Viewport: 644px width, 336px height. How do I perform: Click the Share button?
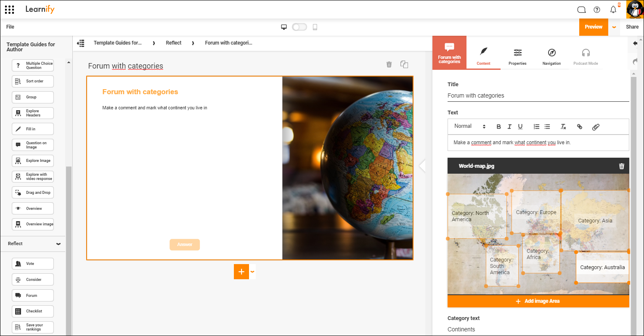pos(632,27)
